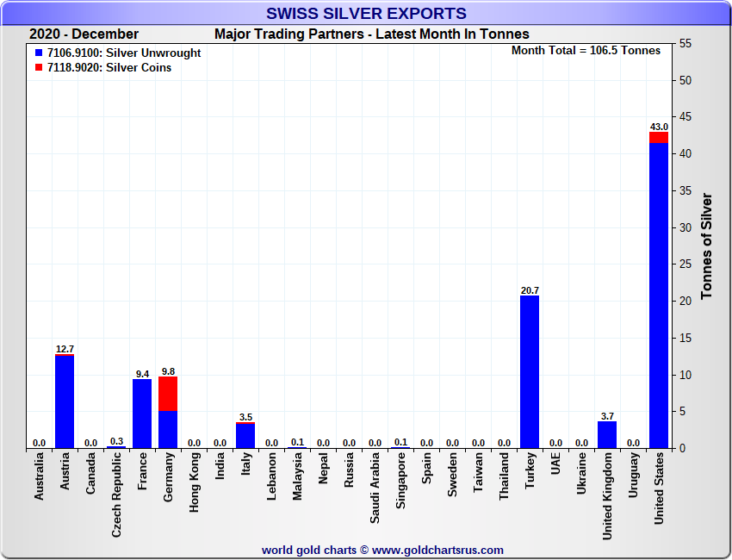The height and width of the screenshot is (560, 732).
Task: Click the Month Total = 106.5 Tonnes text
Action: (586, 51)
